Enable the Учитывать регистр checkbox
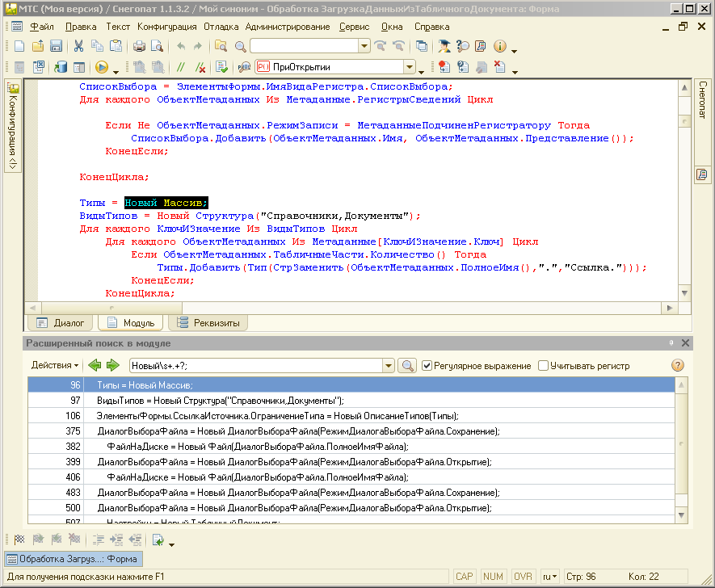This screenshot has width=715, height=588. pos(544,366)
